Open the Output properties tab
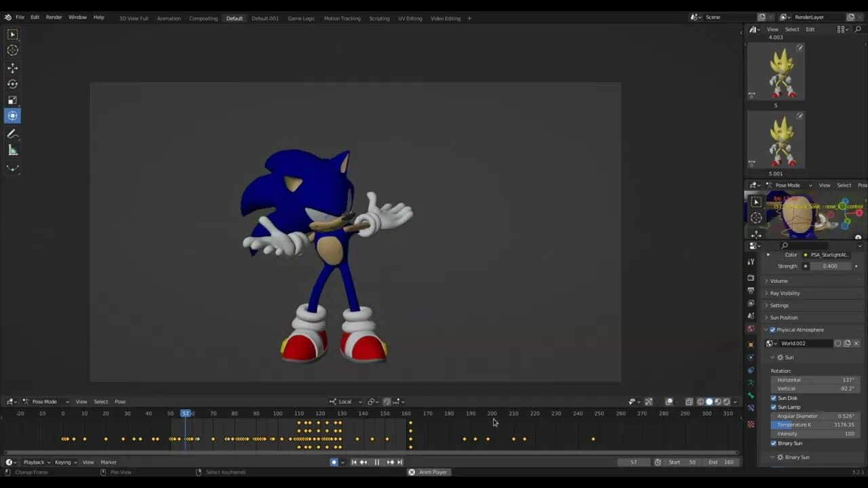This screenshot has width=868, height=488. [751, 291]
